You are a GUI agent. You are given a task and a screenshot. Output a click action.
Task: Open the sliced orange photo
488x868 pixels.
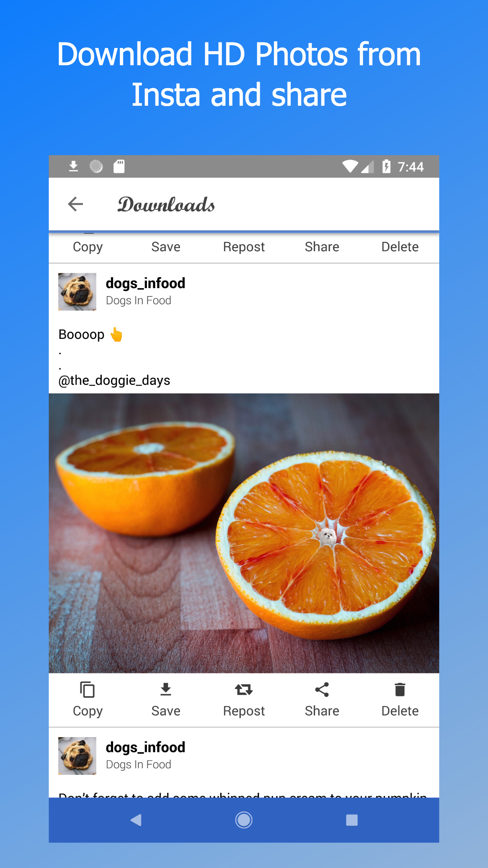pos(244,533)
